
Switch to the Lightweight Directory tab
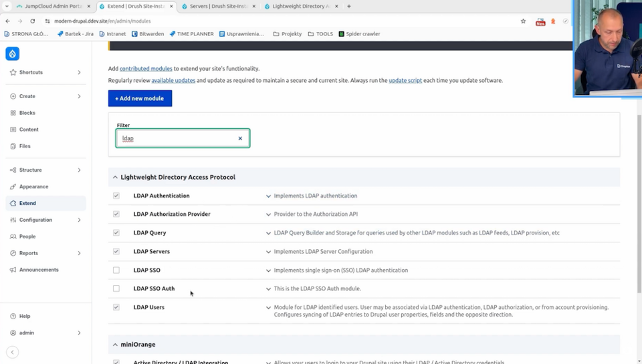tap(302, 6)
